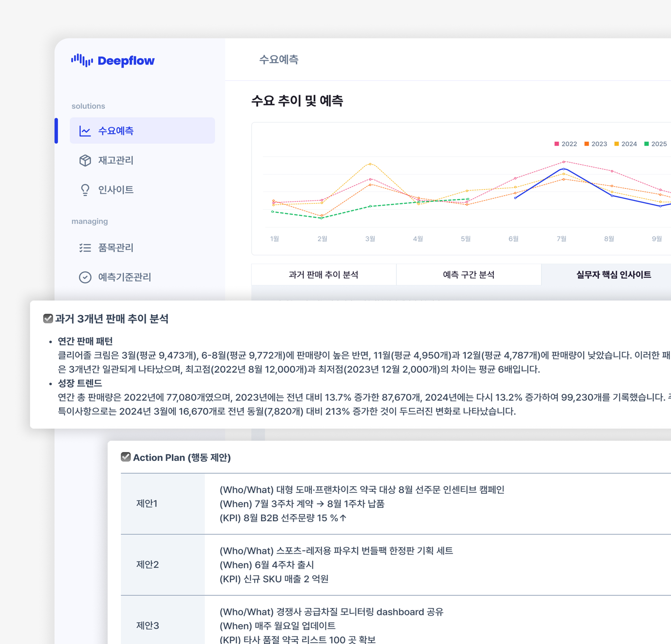
Task: Click the Deepflow brand name link
Action: [x=126, y=60]
